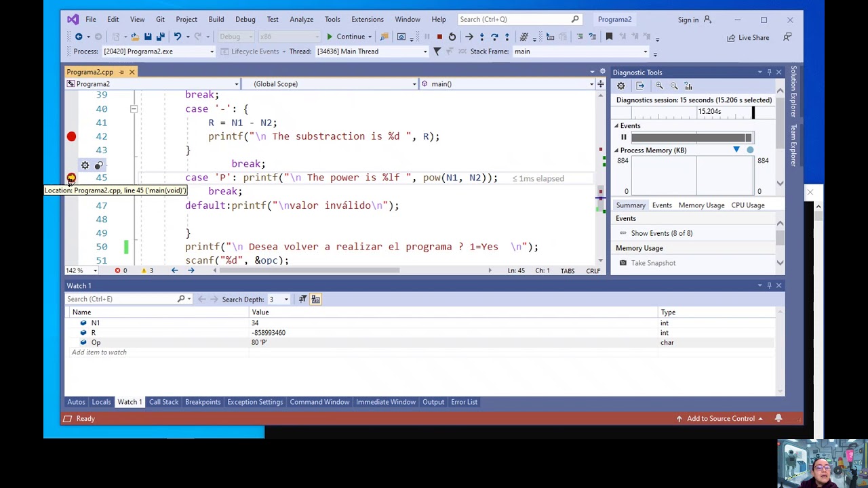
Task: Open the File menu
Action: point(90,20)
